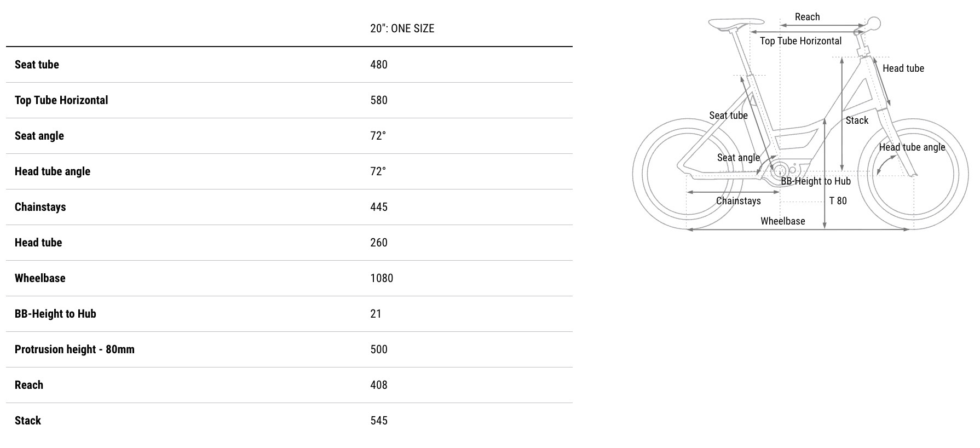Click the Head tube angle diagram label
The width and height of the screenshot is (980, 448).
[x=912, y=147]
